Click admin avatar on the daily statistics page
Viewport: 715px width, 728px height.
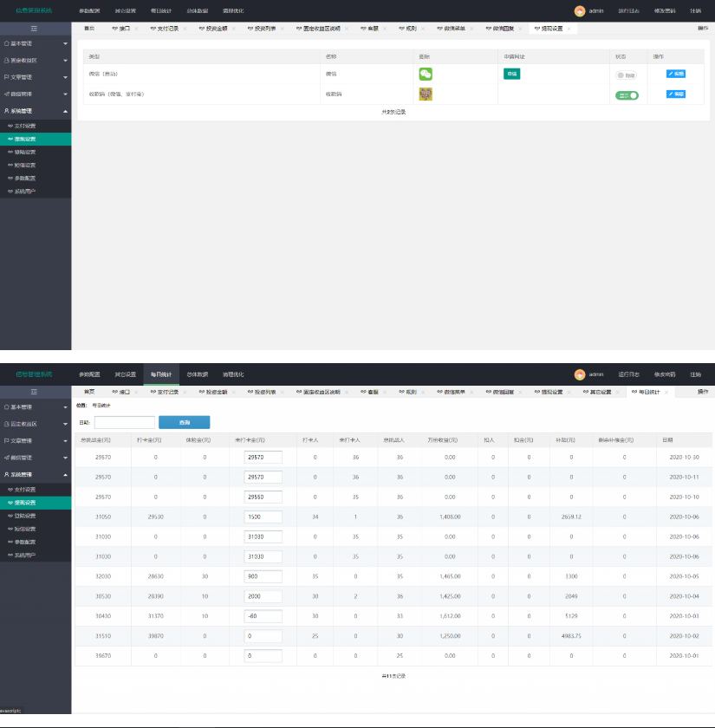coord(580,374)
